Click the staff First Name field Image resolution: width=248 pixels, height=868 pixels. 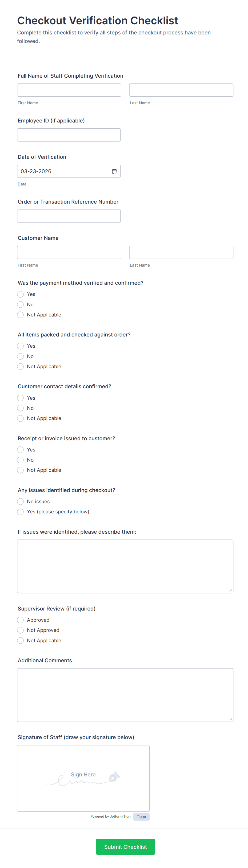[69, 90]
